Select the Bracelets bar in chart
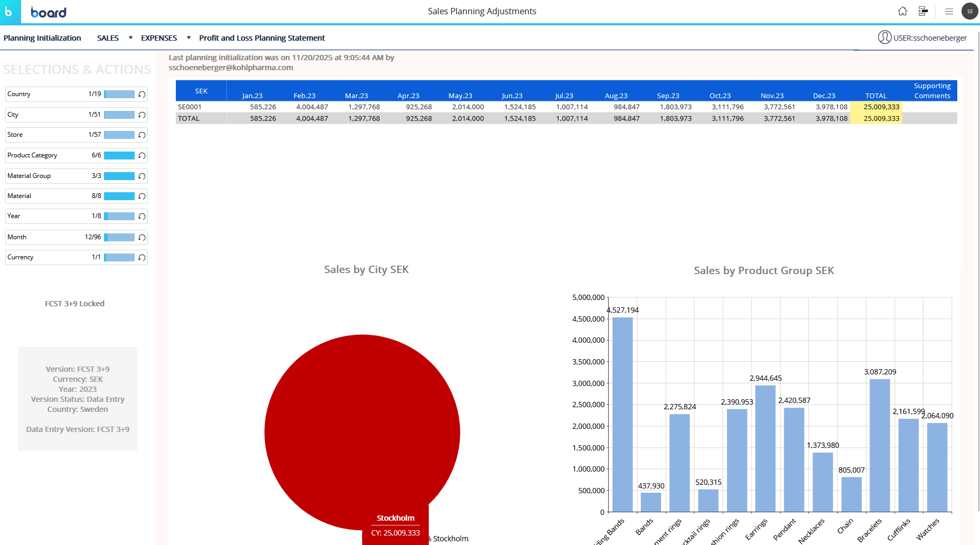The width and height of the screenshot is (980, 545). 879,445
